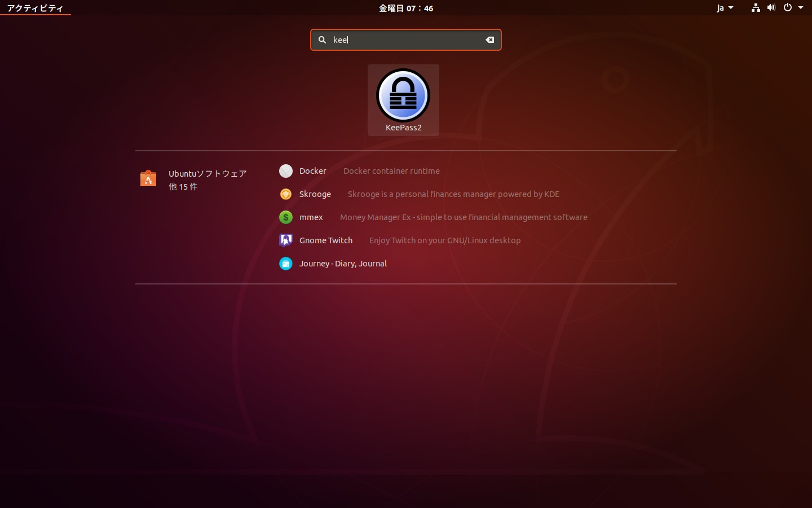Screen dimensions: 812x508
Task: Open the mmex green dollar icon
Action: 286,217
